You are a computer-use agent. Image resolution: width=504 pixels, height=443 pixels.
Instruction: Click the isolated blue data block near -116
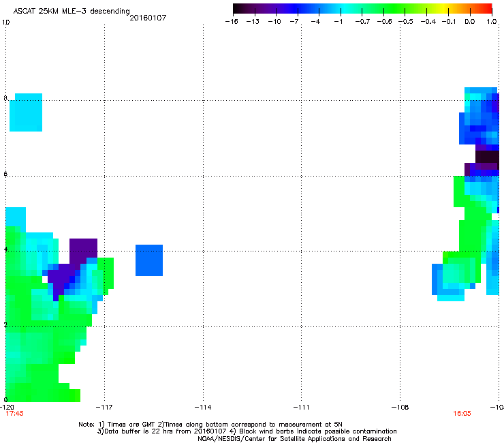coord(149,260)
